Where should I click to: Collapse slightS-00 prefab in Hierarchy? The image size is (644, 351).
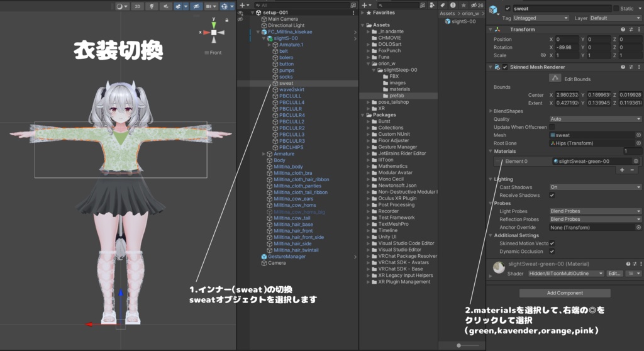(264, 38)
